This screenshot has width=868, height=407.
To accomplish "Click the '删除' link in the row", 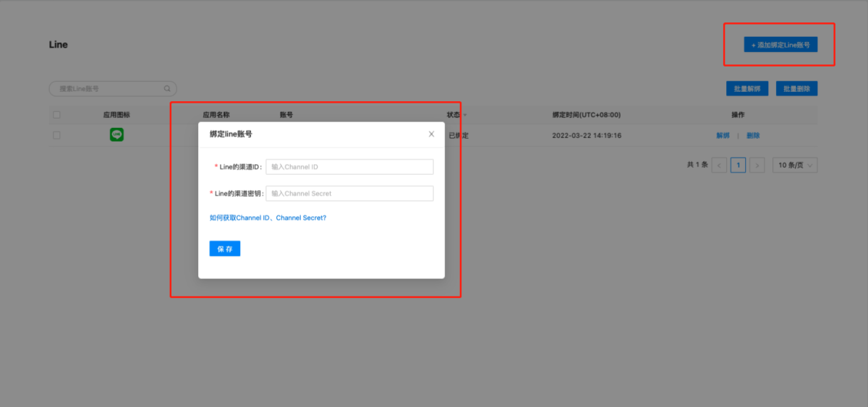I will point(753,135).
